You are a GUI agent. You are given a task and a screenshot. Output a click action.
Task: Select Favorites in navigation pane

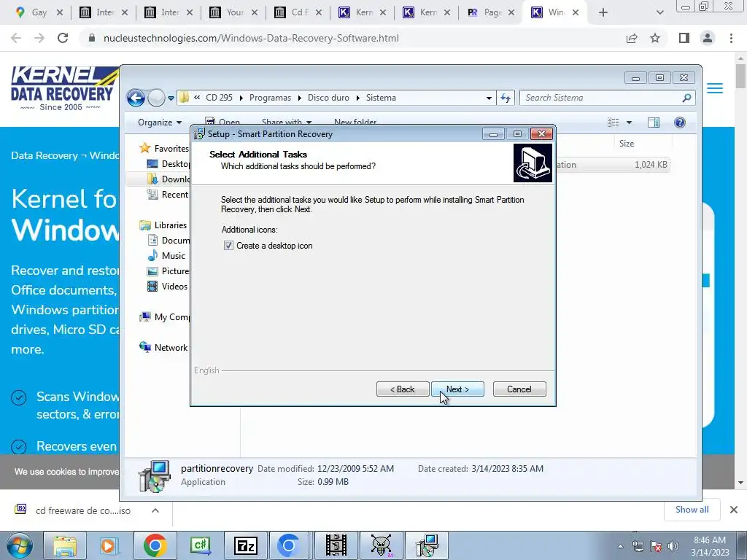click(x=164, y=149)
